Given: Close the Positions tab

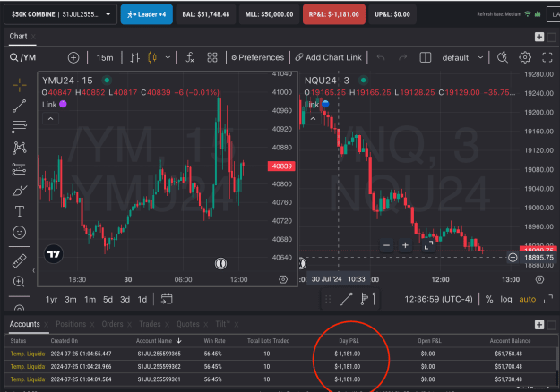Looking at the screenshot, I should (x=92, y=325).
